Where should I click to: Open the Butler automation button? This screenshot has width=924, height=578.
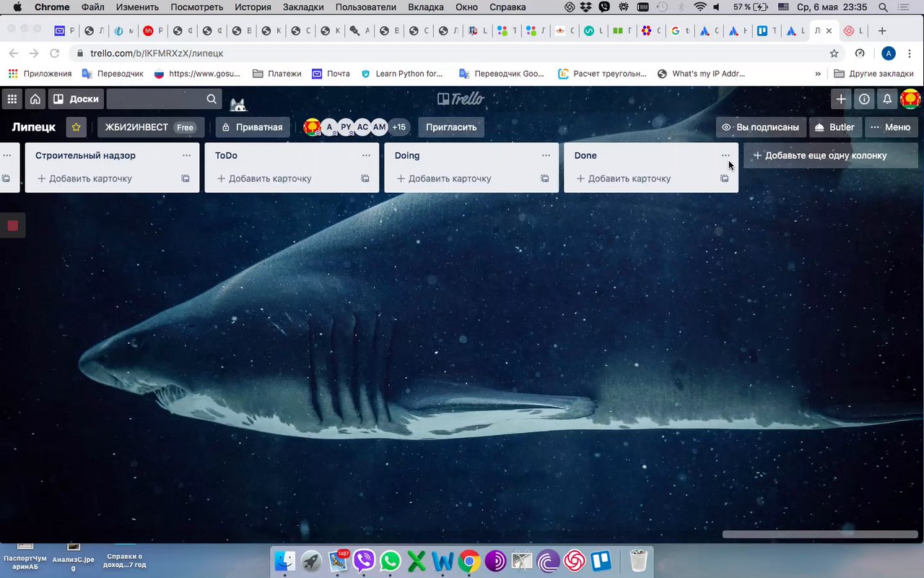(x=834, y=127)
